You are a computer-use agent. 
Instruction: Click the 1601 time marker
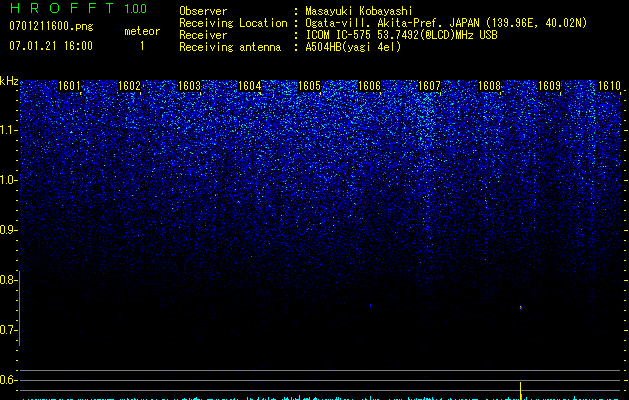[x=69, y=86]
